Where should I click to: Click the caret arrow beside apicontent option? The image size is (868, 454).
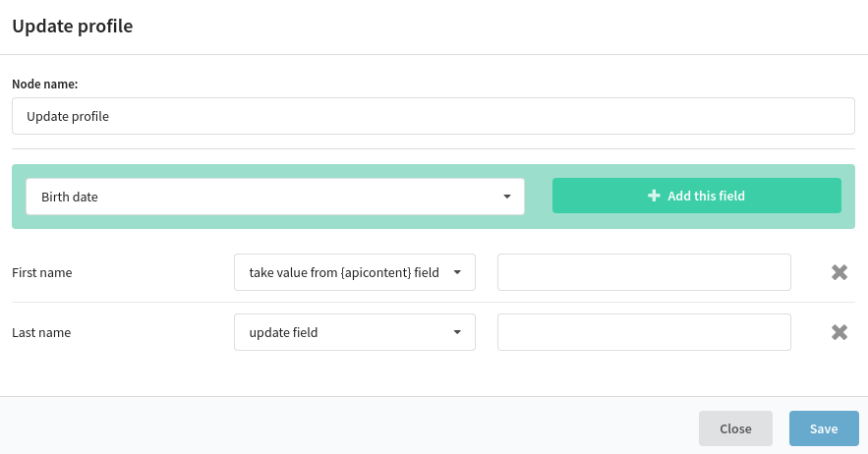457,272
